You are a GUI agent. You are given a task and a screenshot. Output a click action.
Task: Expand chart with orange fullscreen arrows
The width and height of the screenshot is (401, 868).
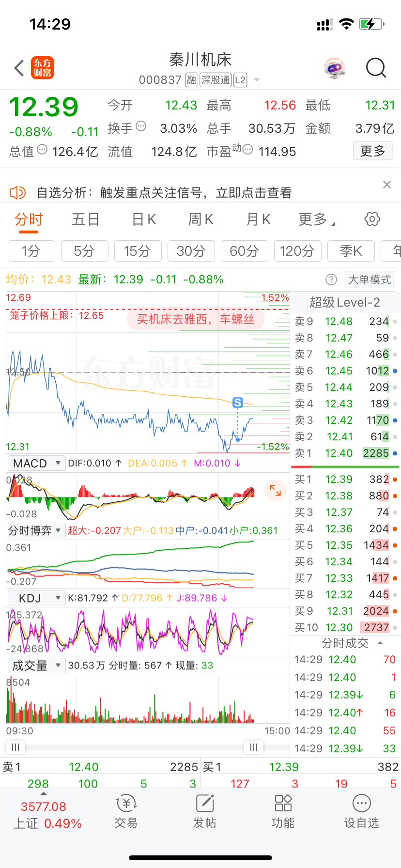pyautogui.click(x=275, y=490)
